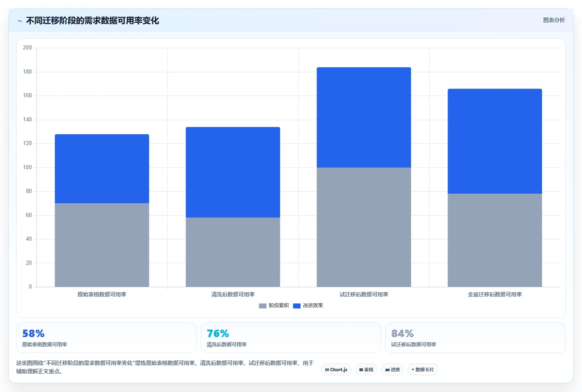Click gray bar segment for 原始表格数据可用率

click(102, 245)
